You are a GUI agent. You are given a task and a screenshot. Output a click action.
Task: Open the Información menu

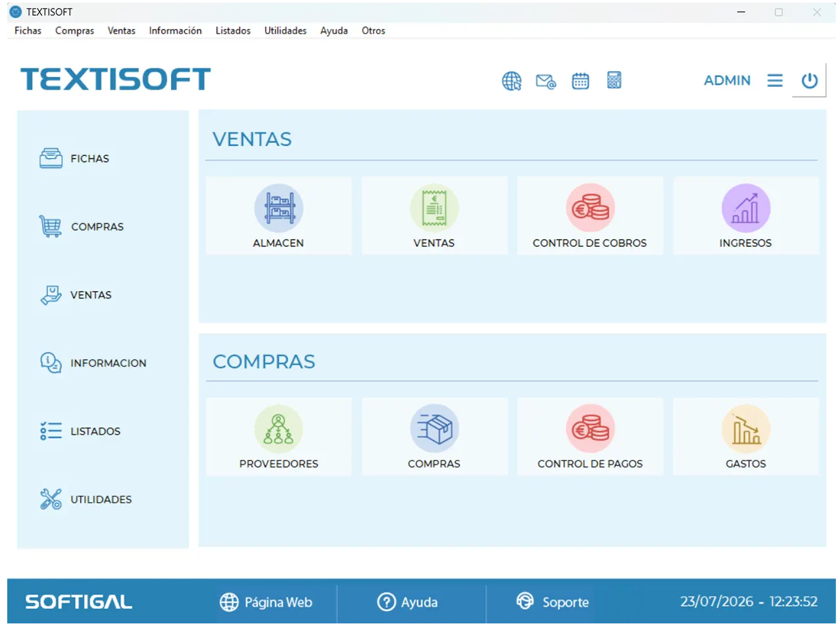tap(175, 31)
